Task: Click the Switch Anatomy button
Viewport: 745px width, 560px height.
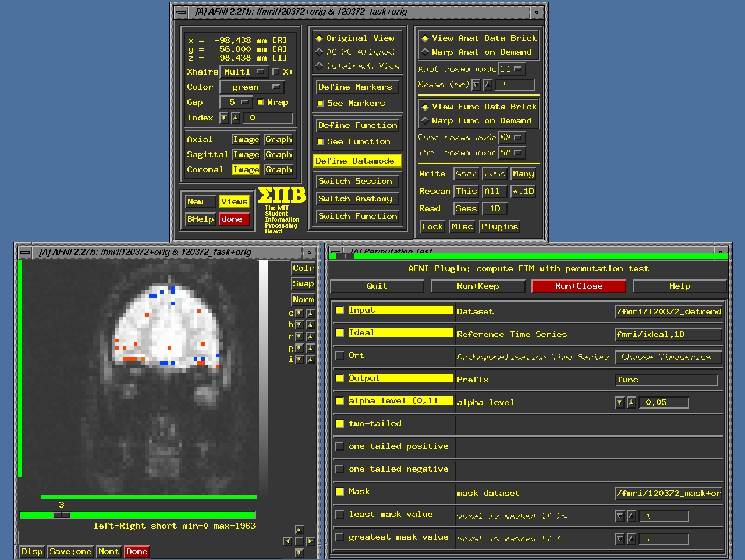Action: tap(358, 199)
